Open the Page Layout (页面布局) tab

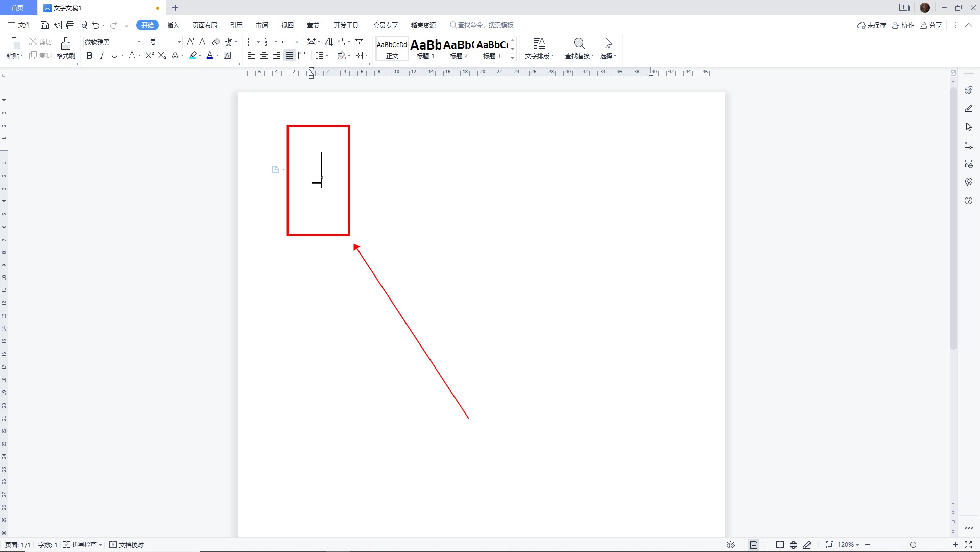(x=204, y=25)
